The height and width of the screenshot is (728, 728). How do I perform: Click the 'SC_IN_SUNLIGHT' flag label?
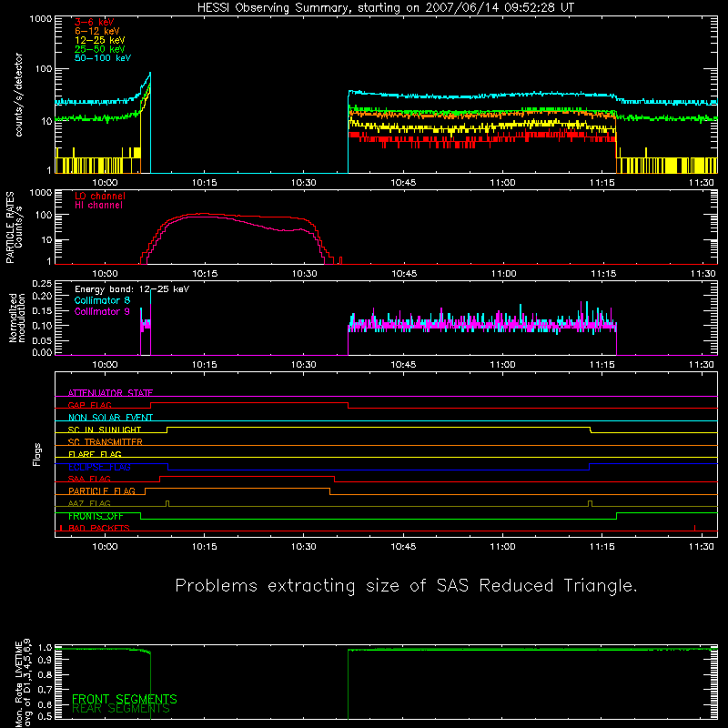tap(105, 430)
